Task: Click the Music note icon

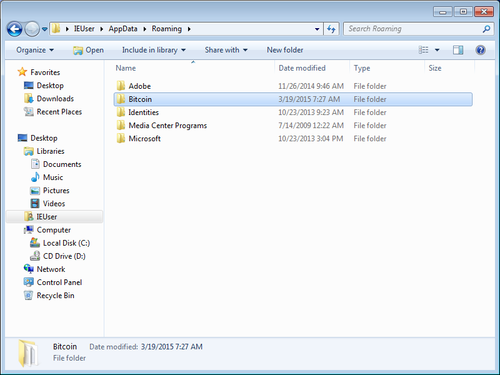Action: pos(35,177)
